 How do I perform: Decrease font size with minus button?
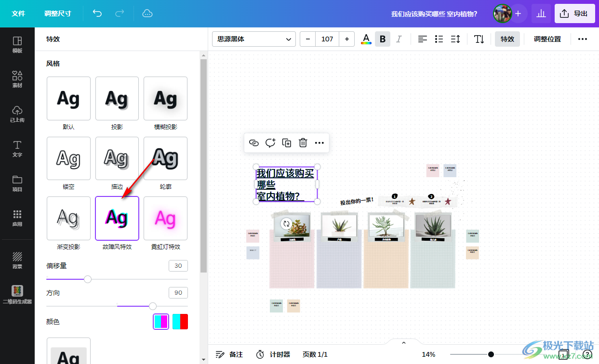tap(308, 39)
